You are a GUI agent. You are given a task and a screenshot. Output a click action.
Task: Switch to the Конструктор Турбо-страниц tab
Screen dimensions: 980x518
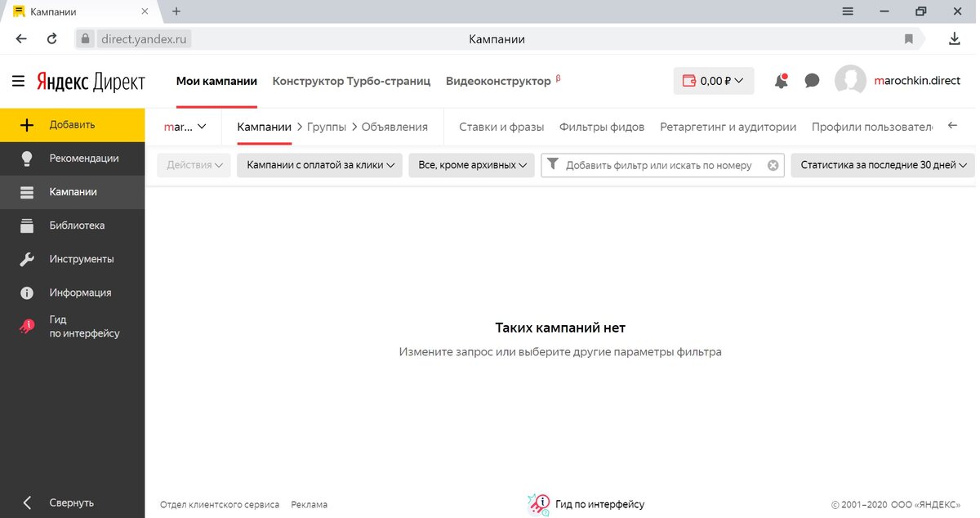click(352, 80)
